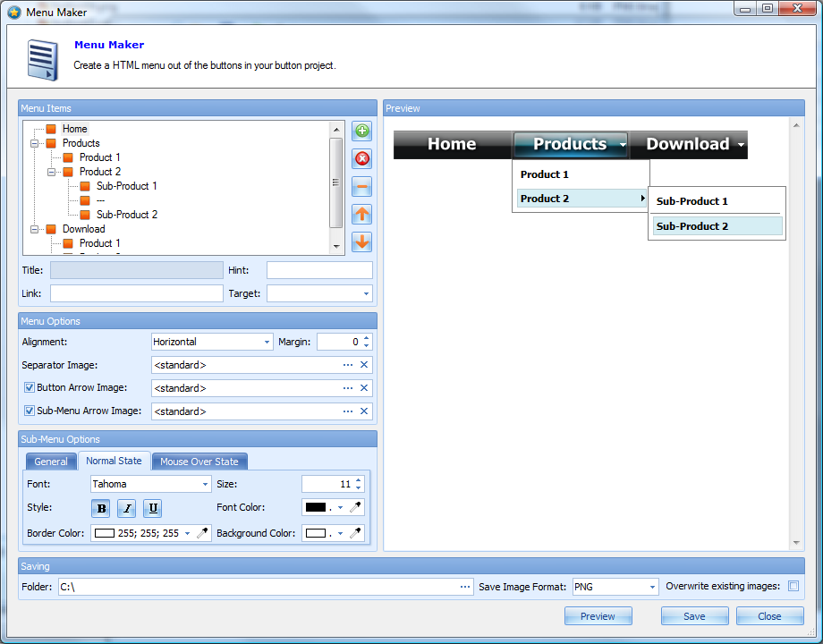The height and width of the screenshot is (644, 823).
Task: Uncheck the Button Arrow Image checkbox
Action: click(x=30, y=388)
